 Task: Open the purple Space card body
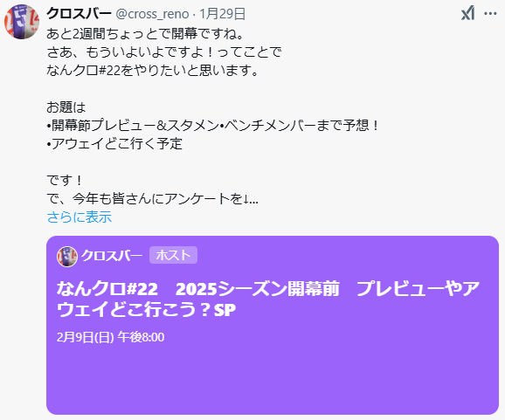[x=273, y=325]
